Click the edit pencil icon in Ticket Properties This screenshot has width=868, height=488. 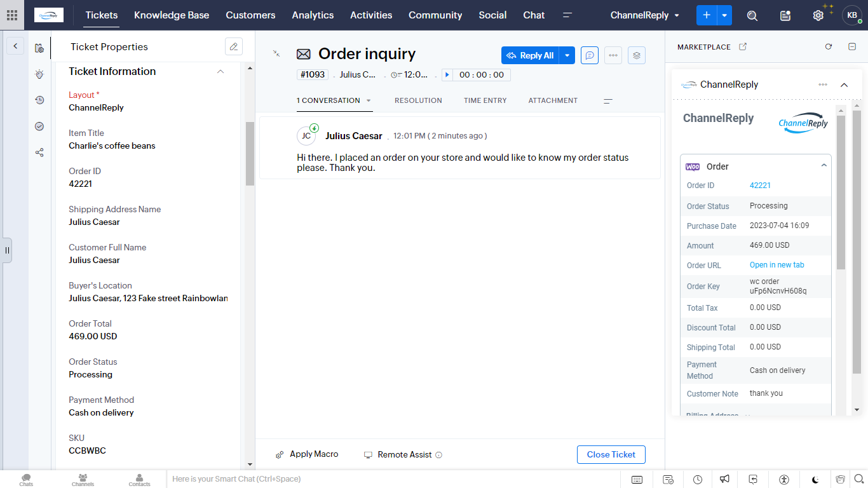pyautogui.click(x=234, y=46)
